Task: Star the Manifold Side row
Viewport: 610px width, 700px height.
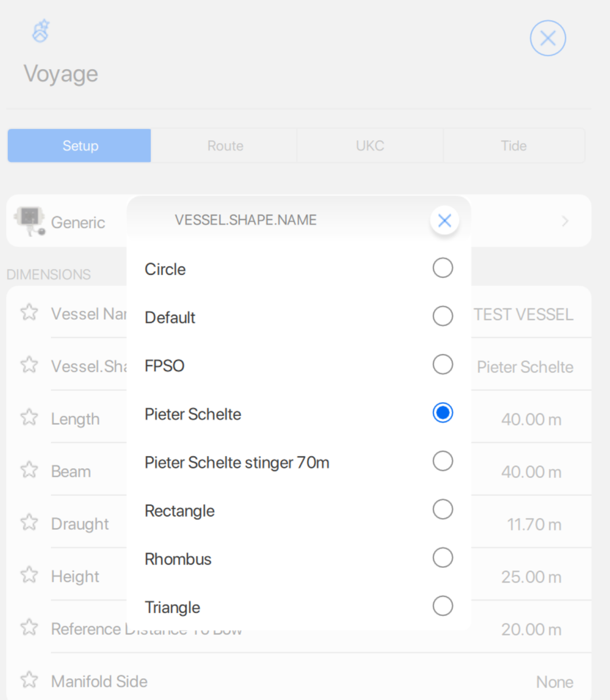Action: 29,680
